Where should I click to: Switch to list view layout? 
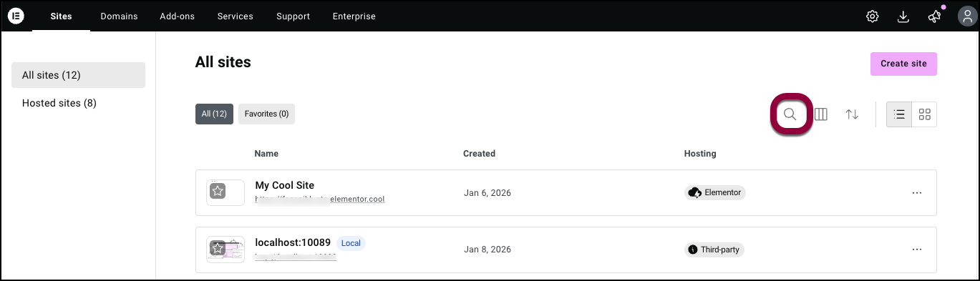(899, 114)
